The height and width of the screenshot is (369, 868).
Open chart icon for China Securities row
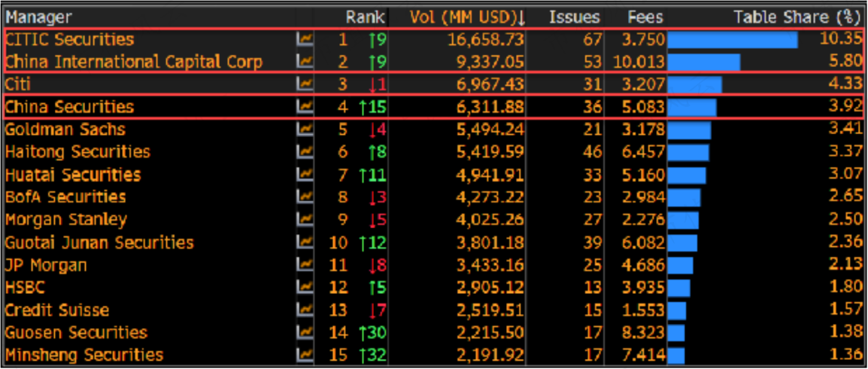[305, 107]
